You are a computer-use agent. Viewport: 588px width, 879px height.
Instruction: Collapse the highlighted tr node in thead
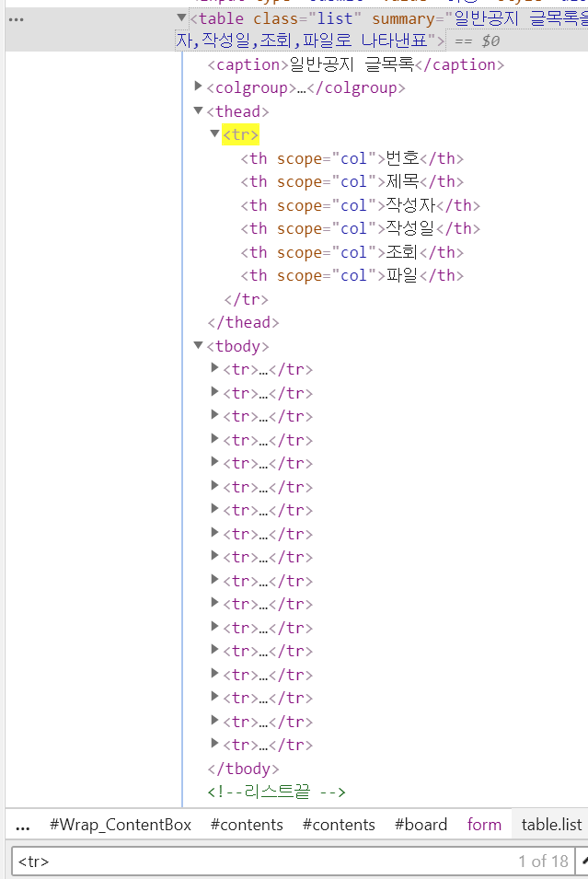(215, 134)
